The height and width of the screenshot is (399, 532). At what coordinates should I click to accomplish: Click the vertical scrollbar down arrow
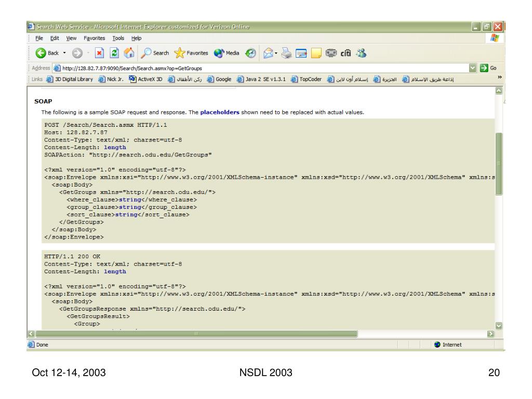click(499, 326)
